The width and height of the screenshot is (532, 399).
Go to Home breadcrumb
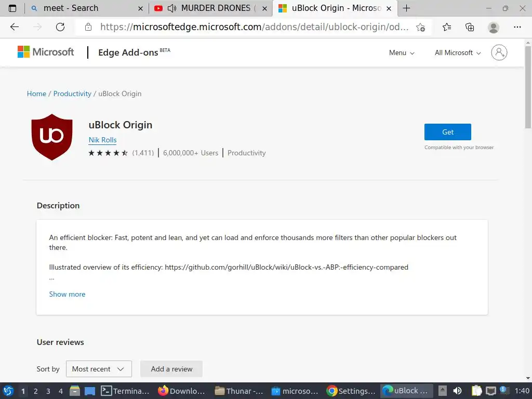coord(36,94)
